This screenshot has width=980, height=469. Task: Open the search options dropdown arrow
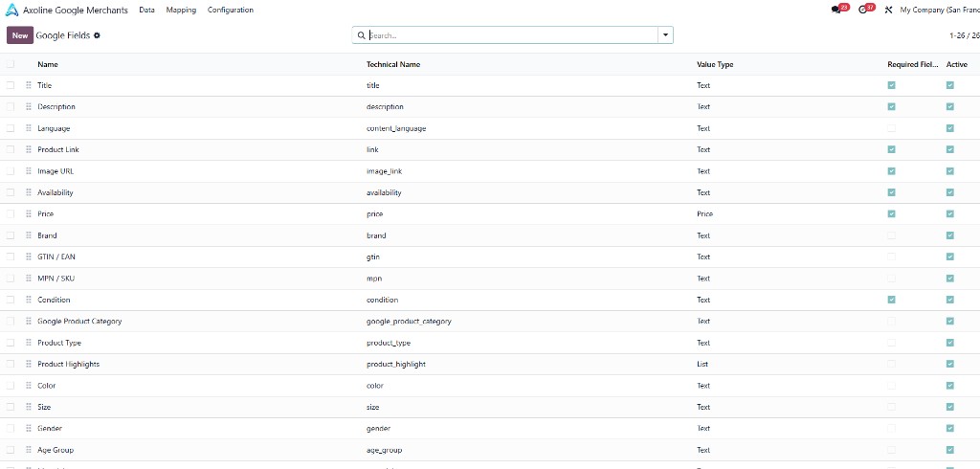666,35
